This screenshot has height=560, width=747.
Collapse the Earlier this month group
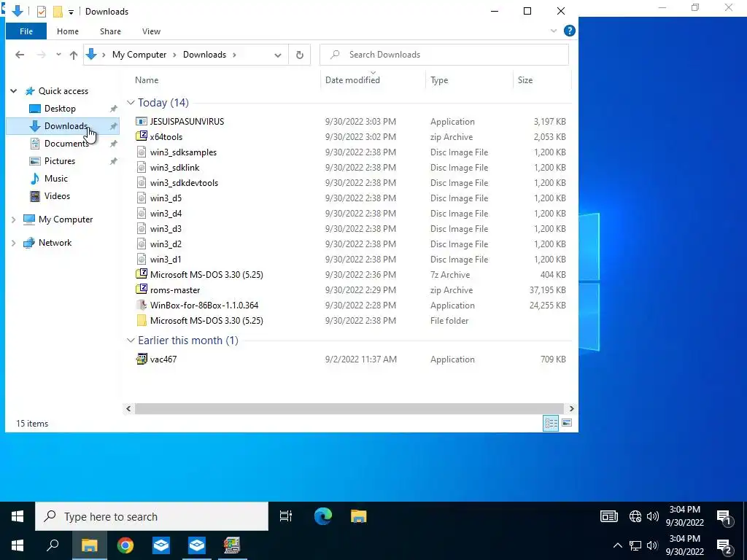point(131,340)
